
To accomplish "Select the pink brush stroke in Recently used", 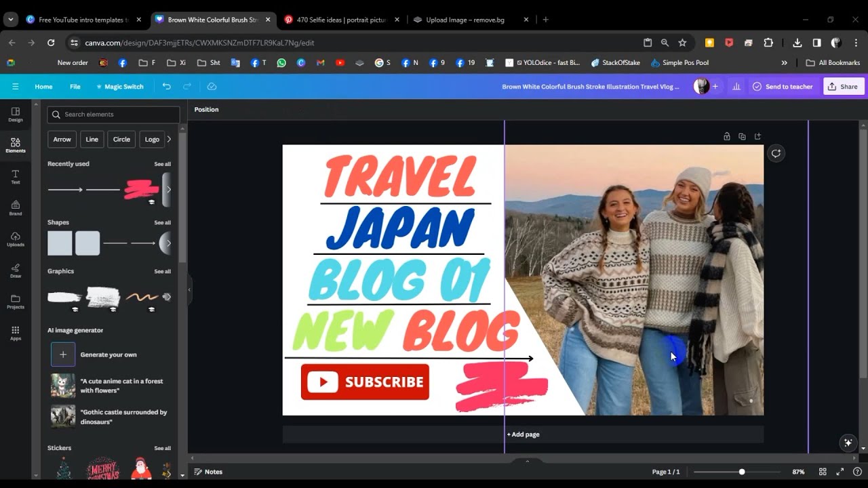I will [141, 190].
